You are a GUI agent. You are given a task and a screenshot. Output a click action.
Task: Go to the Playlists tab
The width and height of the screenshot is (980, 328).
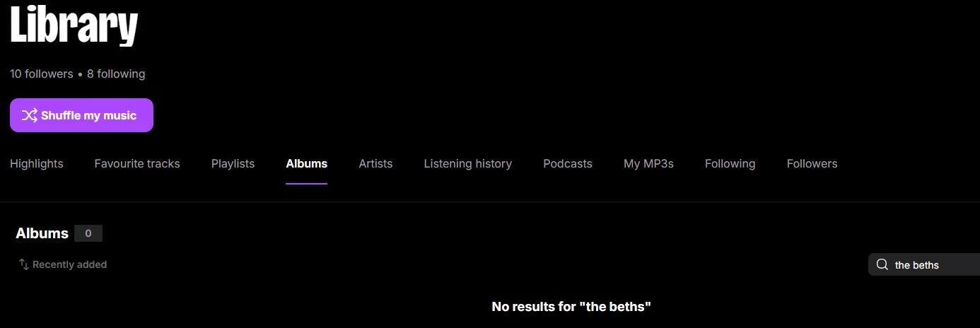point(233,163)
